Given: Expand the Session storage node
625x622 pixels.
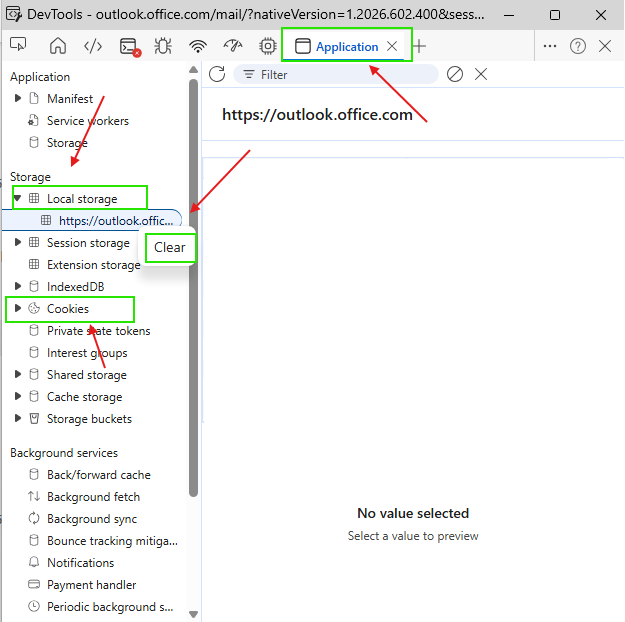Looking at the screenshot, I should (x=18, y=242).
